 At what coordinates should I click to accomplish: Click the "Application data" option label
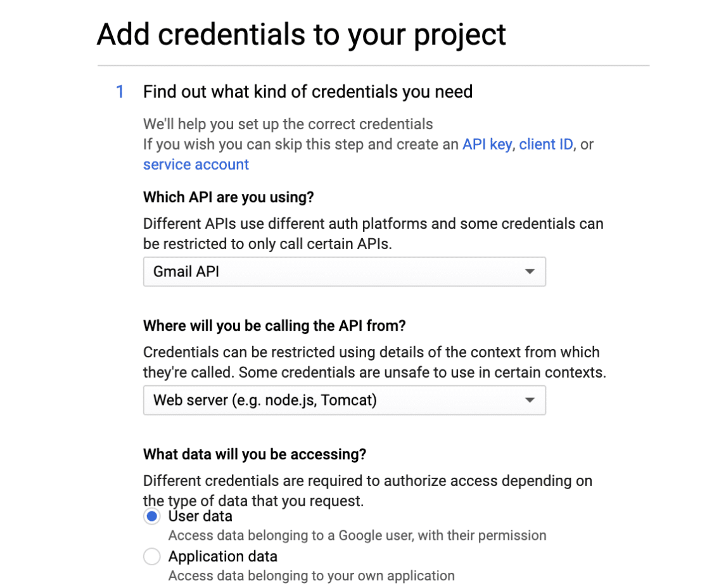(x=223, y=556)
